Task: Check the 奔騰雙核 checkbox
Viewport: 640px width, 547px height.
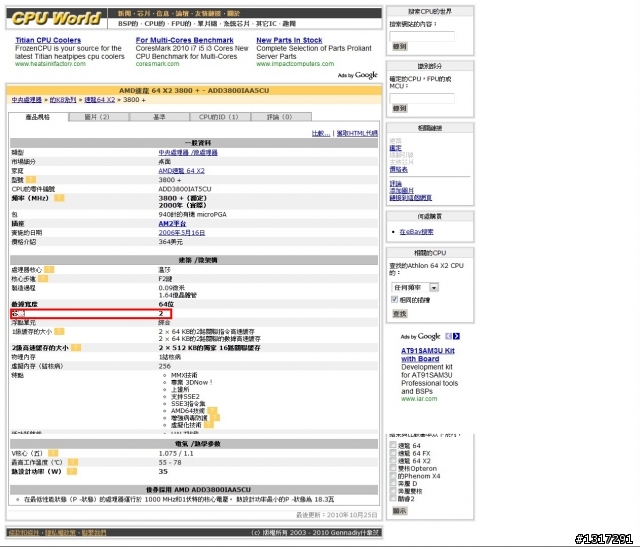Action: click(x=393, y=491)
